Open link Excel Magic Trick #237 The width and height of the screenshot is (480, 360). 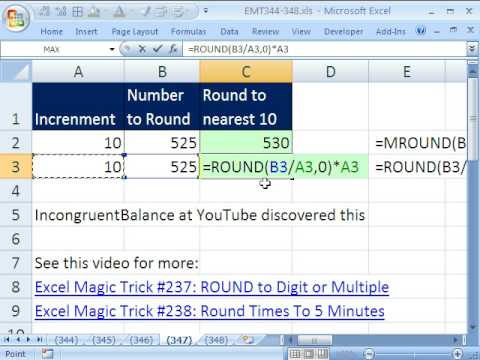[x=212, y=287]
